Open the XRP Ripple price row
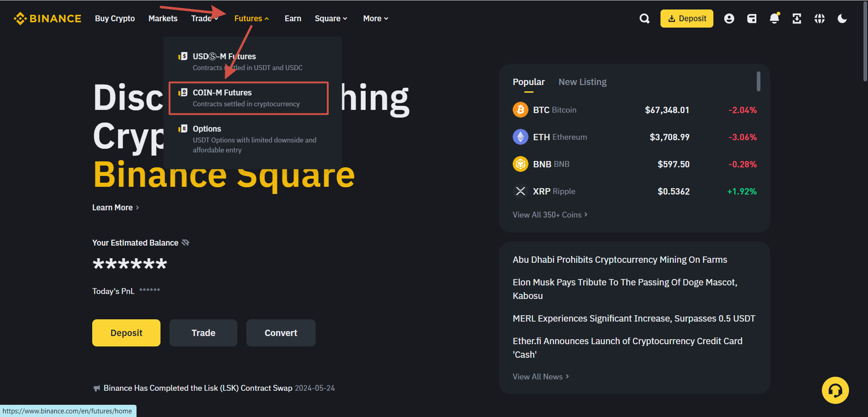The height and width of the screenshot is (417, 868). 635,191
